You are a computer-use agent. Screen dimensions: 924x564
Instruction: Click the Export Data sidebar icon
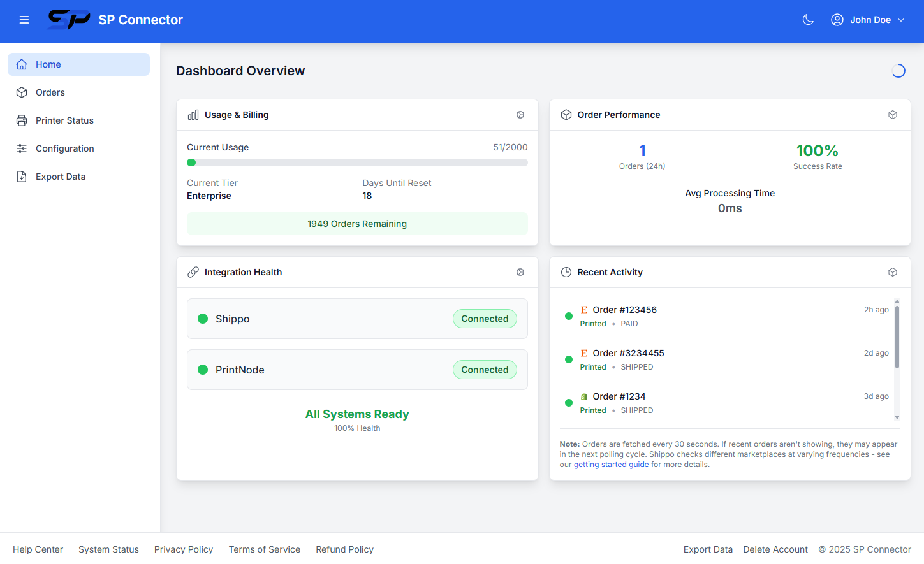point(21,176)
